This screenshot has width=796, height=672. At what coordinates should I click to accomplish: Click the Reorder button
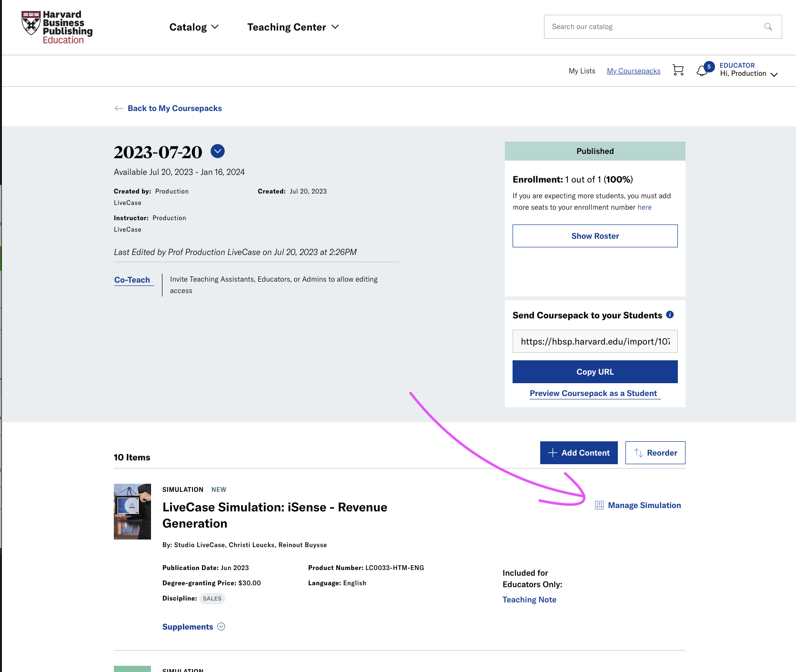(x=655, y=453)
